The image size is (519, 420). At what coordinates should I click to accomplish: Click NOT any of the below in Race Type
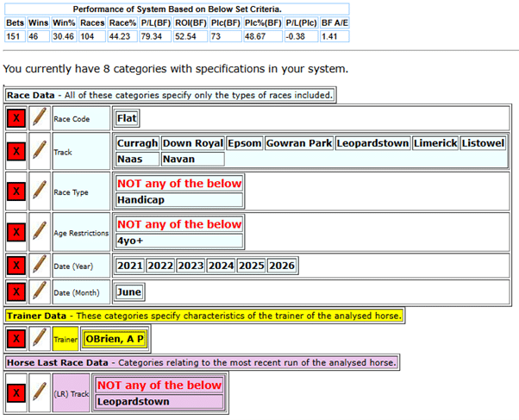(179, 184)
